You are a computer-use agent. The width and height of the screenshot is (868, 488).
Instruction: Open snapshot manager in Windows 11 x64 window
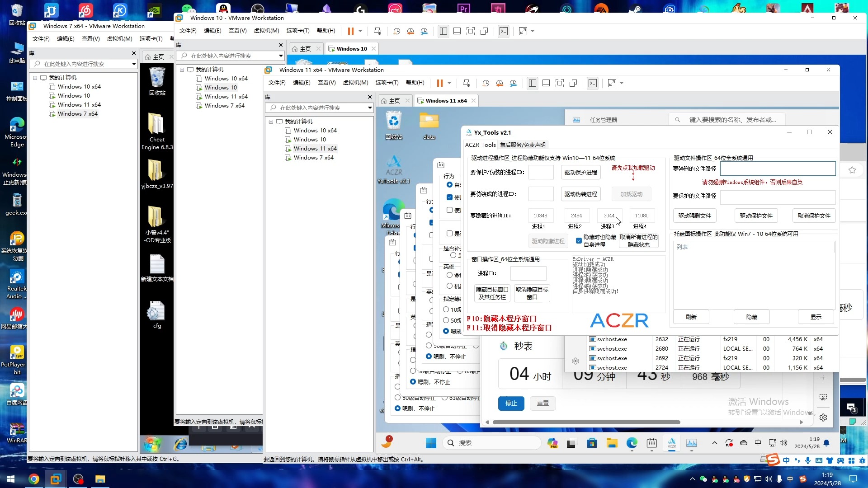click(513, 83)
